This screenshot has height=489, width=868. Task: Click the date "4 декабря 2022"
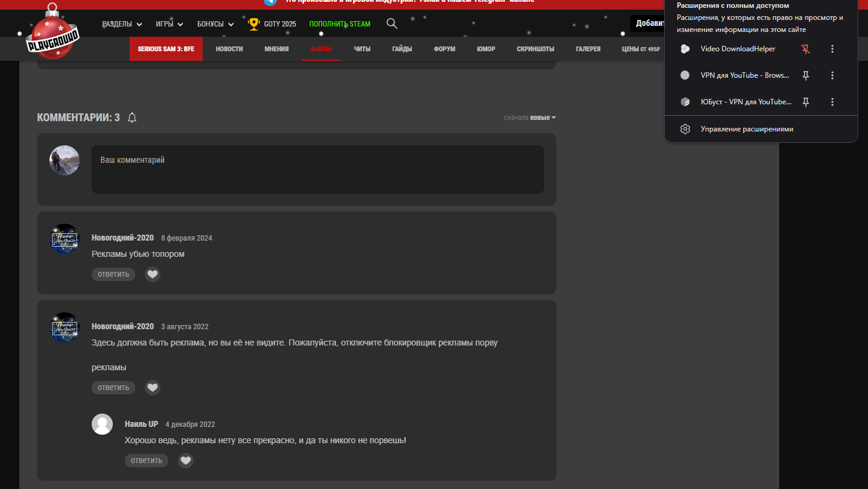pos(190,424)
